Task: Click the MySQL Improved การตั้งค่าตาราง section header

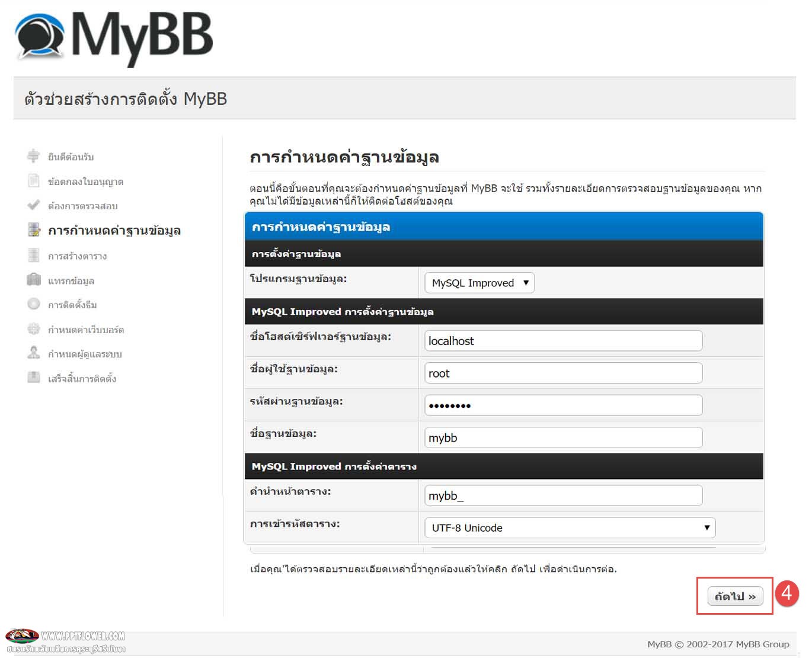Action: (x=334, y=466)
